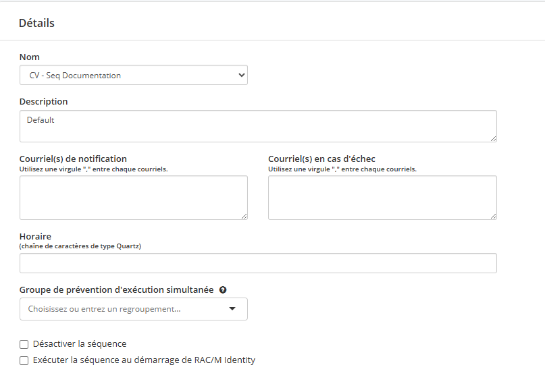
Task: Expand dropdown showing "CV - Seq Documentation"
Action: tap(133, 75)
